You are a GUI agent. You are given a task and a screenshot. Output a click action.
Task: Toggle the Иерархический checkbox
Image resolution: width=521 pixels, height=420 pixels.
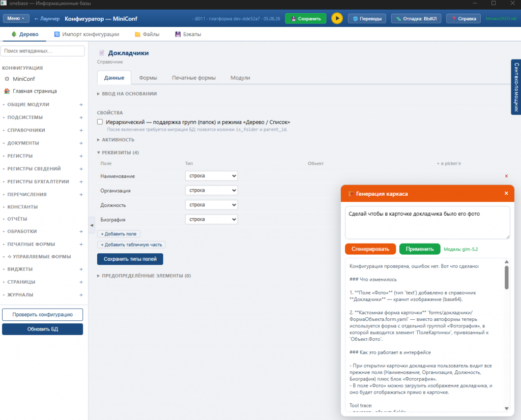coord(100,122)
